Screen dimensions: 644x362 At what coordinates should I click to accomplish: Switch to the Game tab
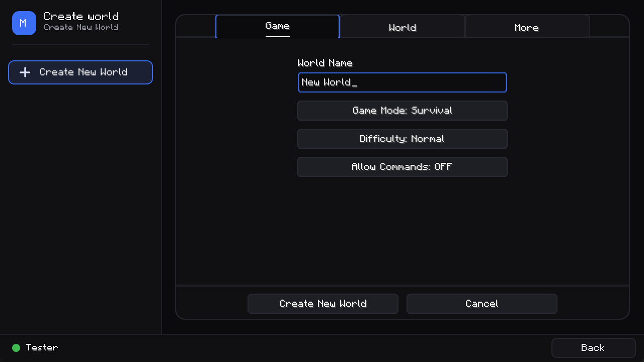[x=278, y=27]
